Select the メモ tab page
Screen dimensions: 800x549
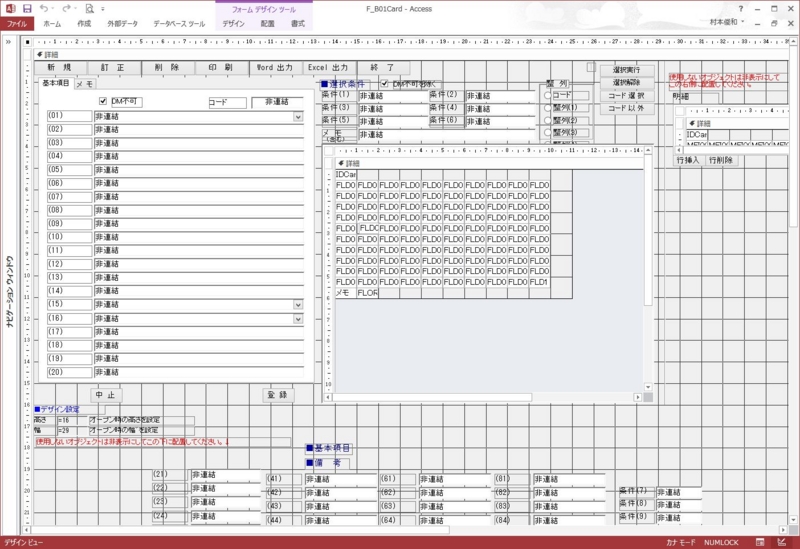tap(85, 84)
